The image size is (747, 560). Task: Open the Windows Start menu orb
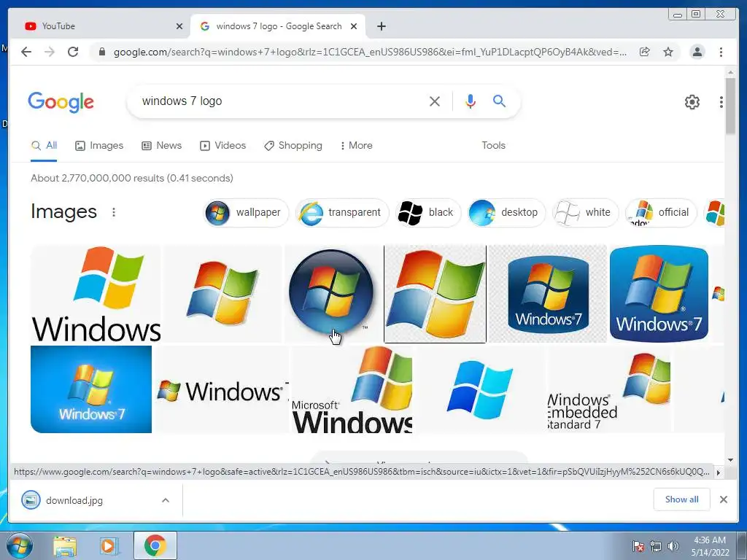pos(19,545)
